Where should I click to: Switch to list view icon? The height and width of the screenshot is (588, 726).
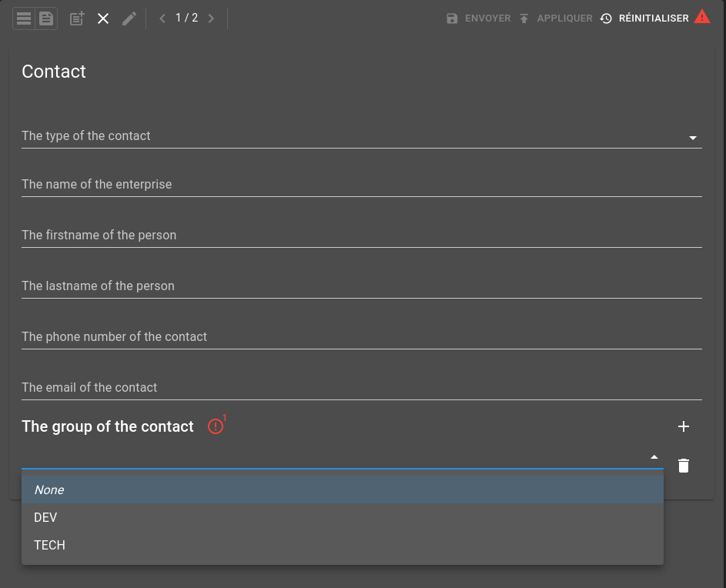[24, 18]
